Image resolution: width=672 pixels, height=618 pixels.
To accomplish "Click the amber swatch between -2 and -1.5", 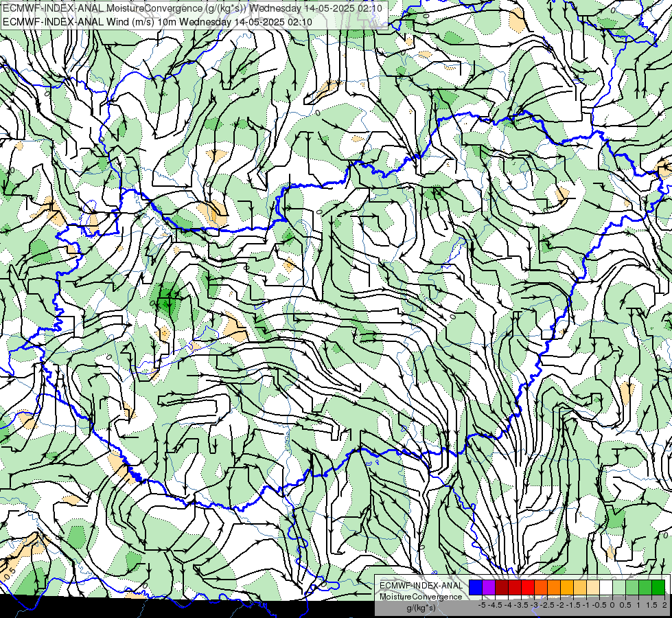I will pyautogui.click(x=567, y=587).
